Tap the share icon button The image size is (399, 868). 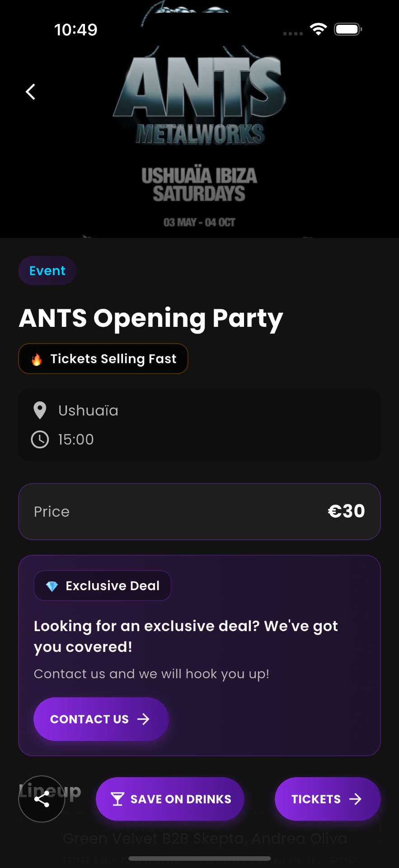pyautogui.click(x=42, y=799)
